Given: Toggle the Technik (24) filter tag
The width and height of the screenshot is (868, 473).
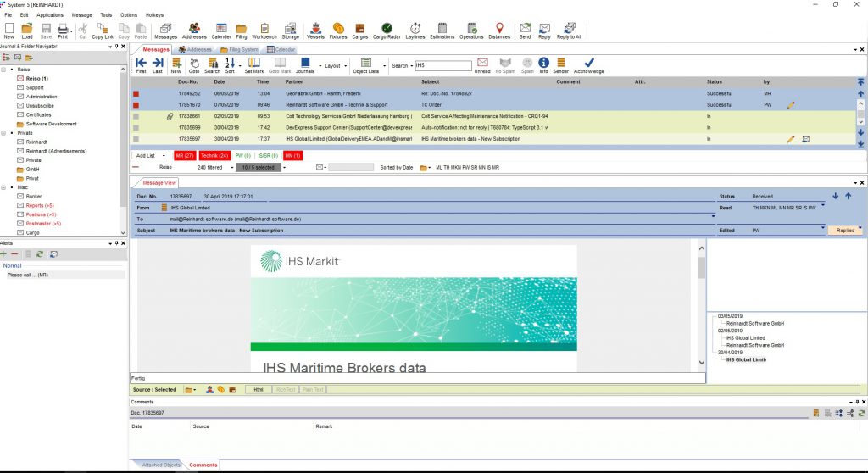Looking at the screenshot, I should (213, 156).
